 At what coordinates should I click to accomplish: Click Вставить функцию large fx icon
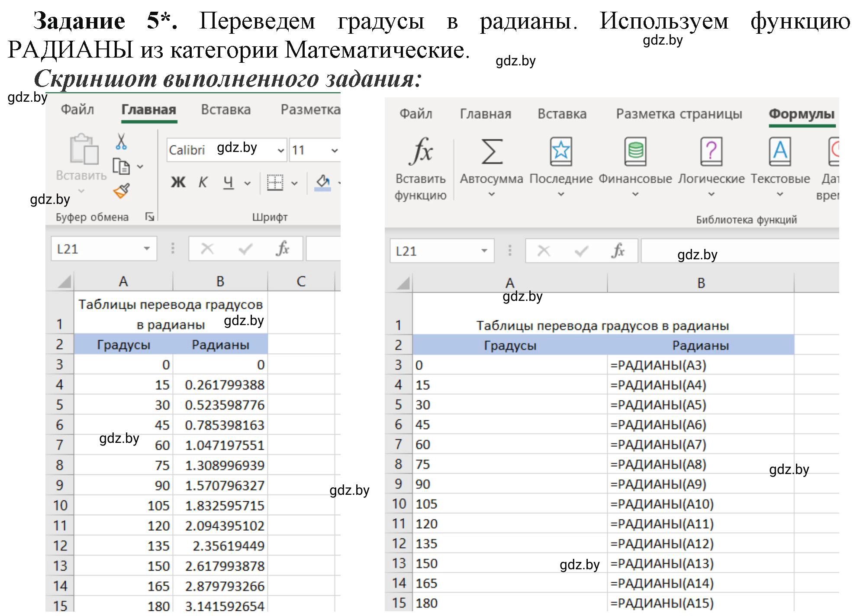(x=421, y=152)
